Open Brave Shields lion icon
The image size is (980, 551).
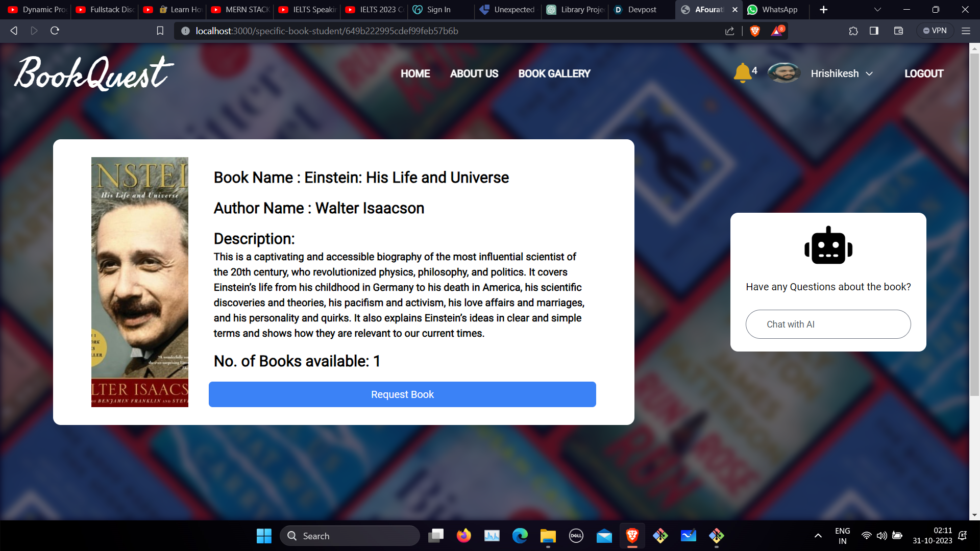[x=755, y=31]
